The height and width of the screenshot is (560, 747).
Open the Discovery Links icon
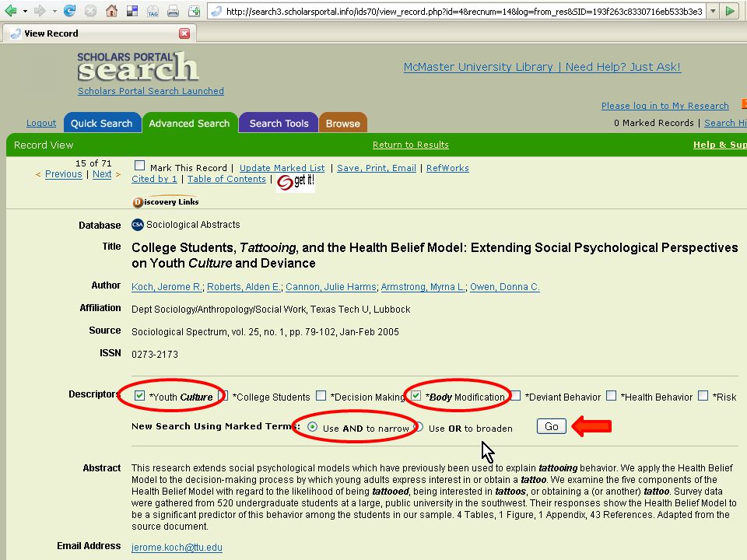pos(165,202)
